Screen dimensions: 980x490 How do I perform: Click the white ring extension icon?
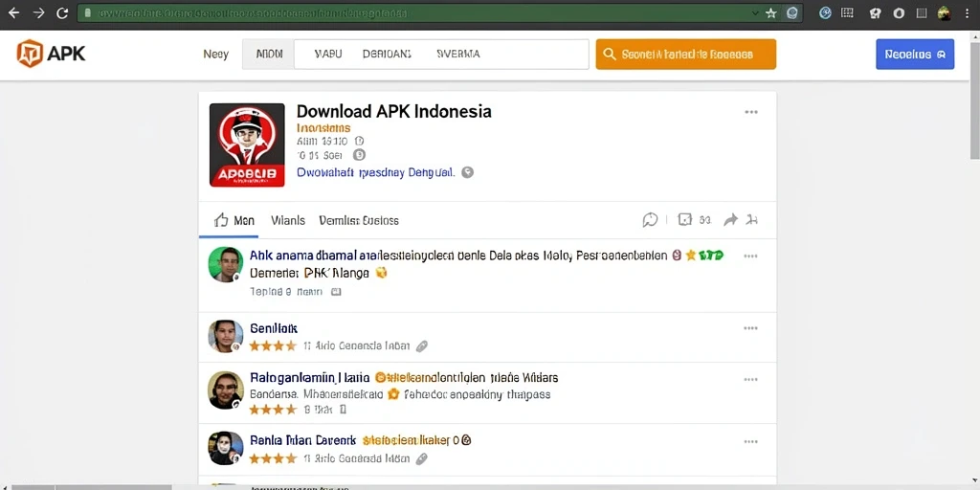(899, 13)
